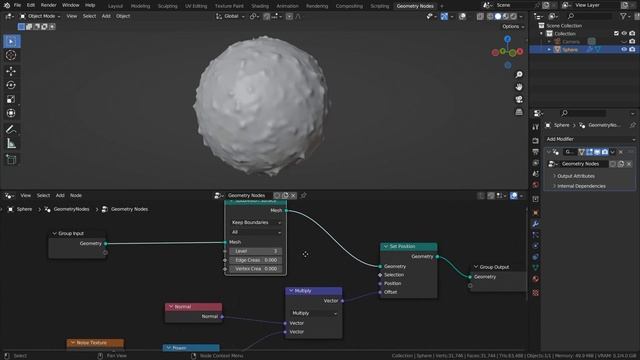640x360 pixels.
Task: Pick the Rotate tool
Action: pyautogui.click(x=11, y=85)
